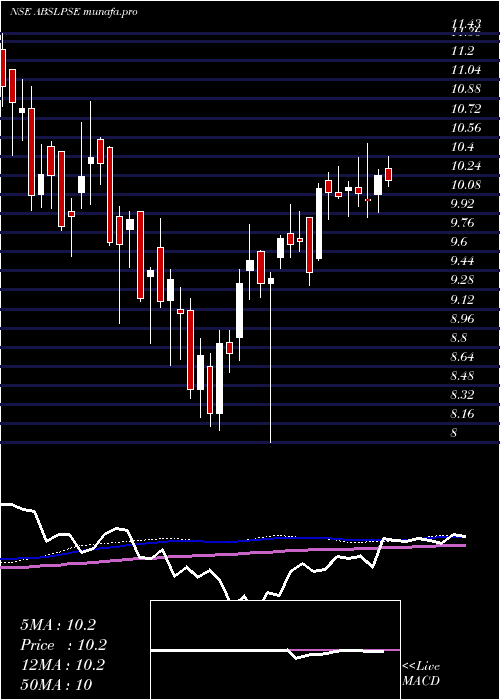500x700 pixels.
Task: Click the 10.56 price axis label
Action: pos(466,128)
